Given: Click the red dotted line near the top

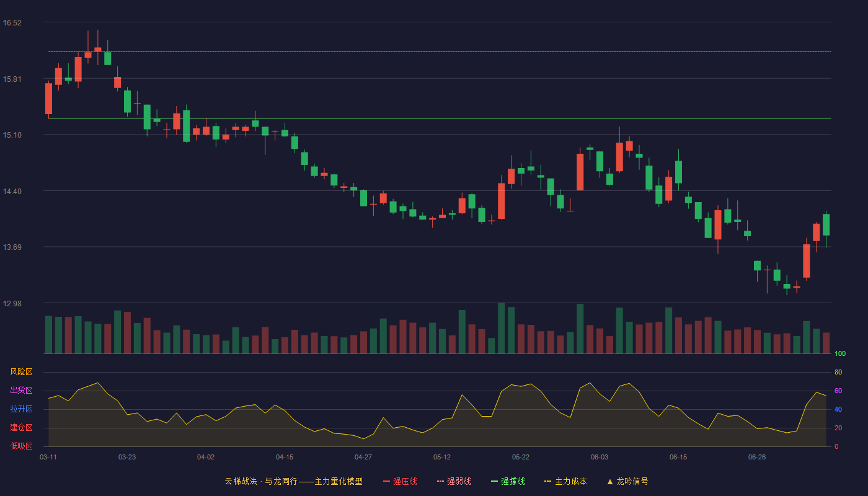Looking at the screenshot, I should tap(440, 51).
